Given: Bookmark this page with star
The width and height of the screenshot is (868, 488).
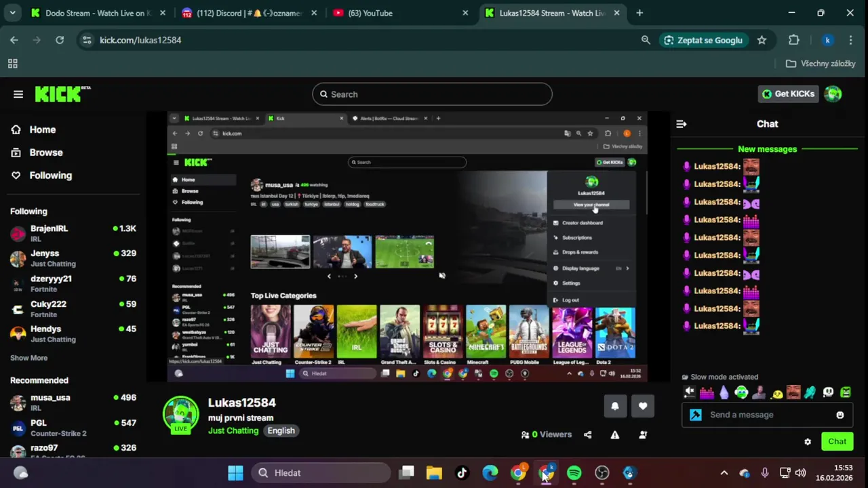Looking at the screenshot, I should (x=762, y=40).
